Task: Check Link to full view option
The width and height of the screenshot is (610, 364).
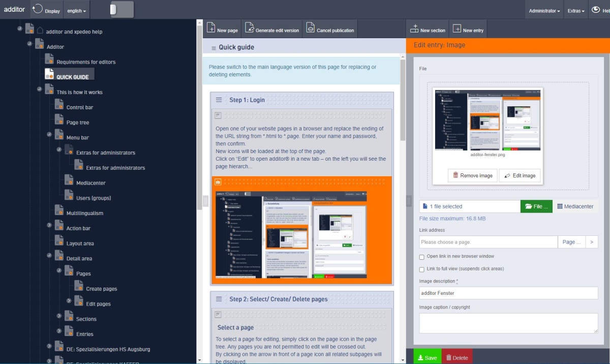Action: point(421,270)
